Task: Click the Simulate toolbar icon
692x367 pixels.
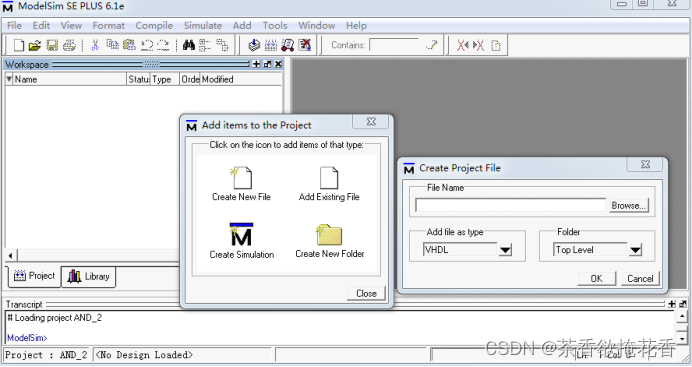Action: (x=288, y=45)
